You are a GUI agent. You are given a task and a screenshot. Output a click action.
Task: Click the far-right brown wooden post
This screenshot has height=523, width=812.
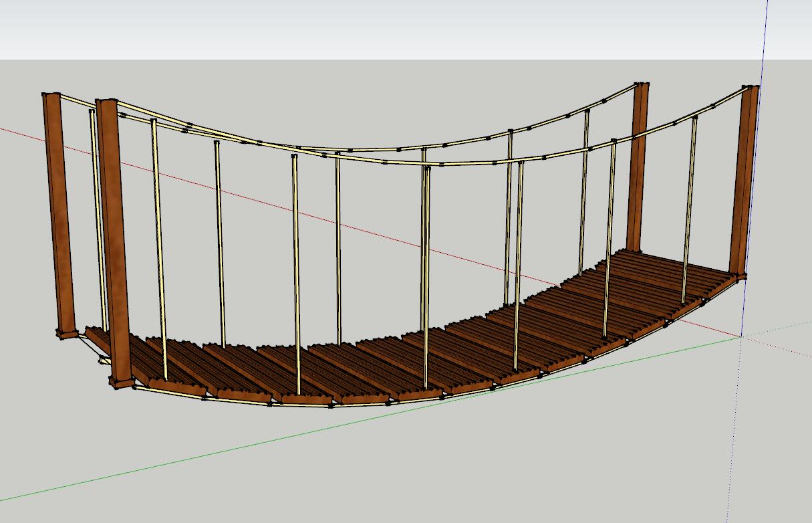click(744, 181)
